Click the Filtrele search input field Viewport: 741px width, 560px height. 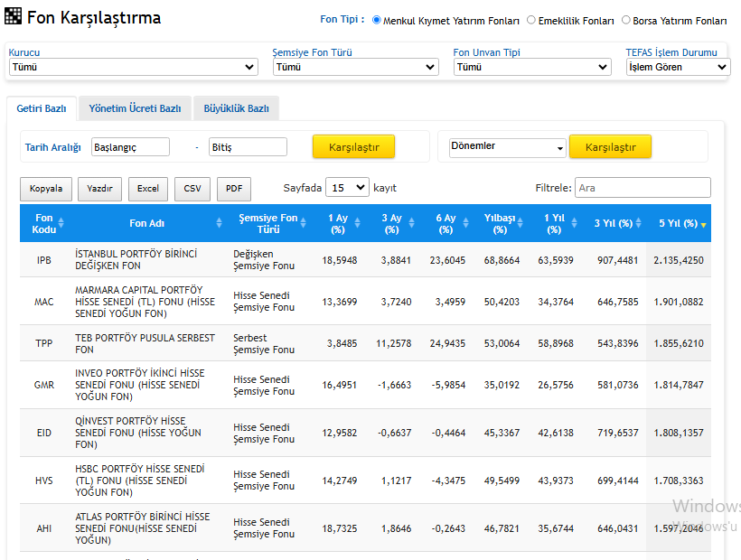click(643, 188)
